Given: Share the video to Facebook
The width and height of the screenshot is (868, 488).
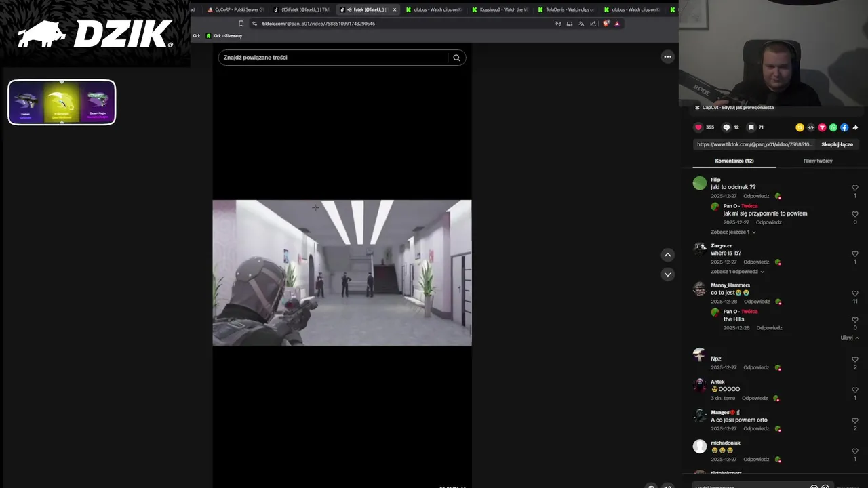Looking at the screenshot, I should [x=844, y=127].
